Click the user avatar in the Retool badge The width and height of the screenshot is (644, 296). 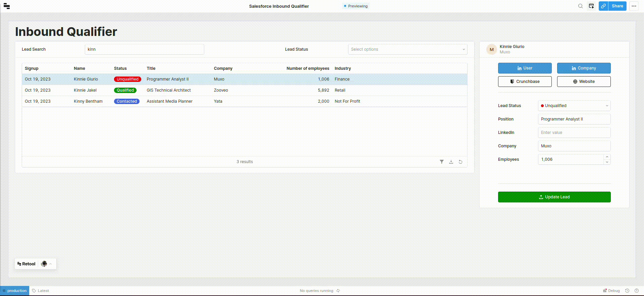point(44,264)
